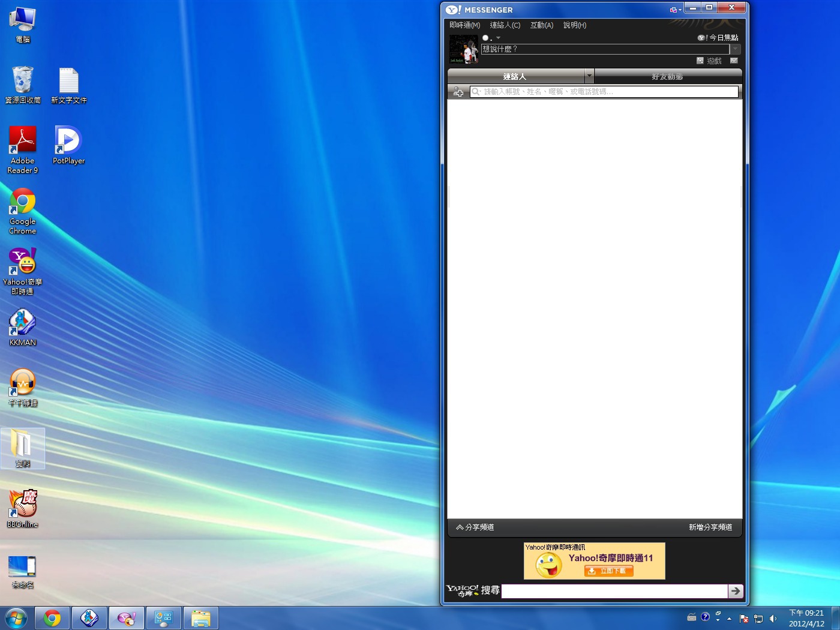Expand the 分享頻道 panel
This screenshot has height=630, width=840.
(475, 527)
